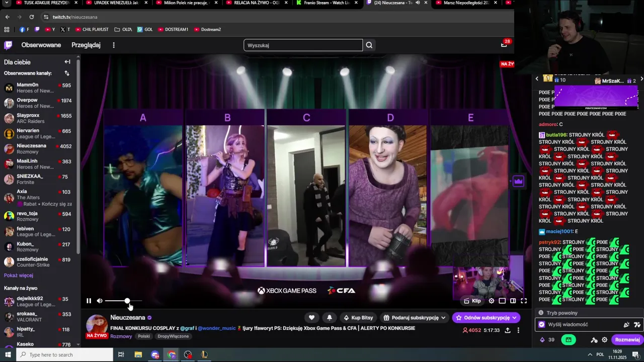This screenshot has width=644, height=362.
Task: Go to the Twitch home logo
Action: pyautogui.click(x=8, y=45)
